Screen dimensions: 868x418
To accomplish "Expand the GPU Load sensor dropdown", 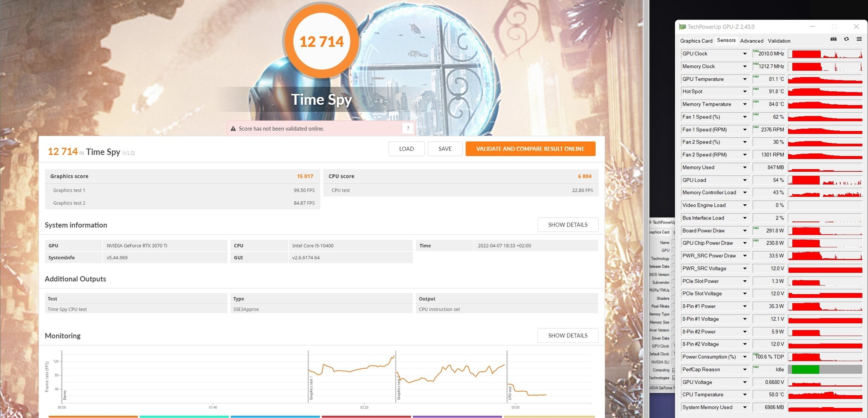I will click(745, 180).
